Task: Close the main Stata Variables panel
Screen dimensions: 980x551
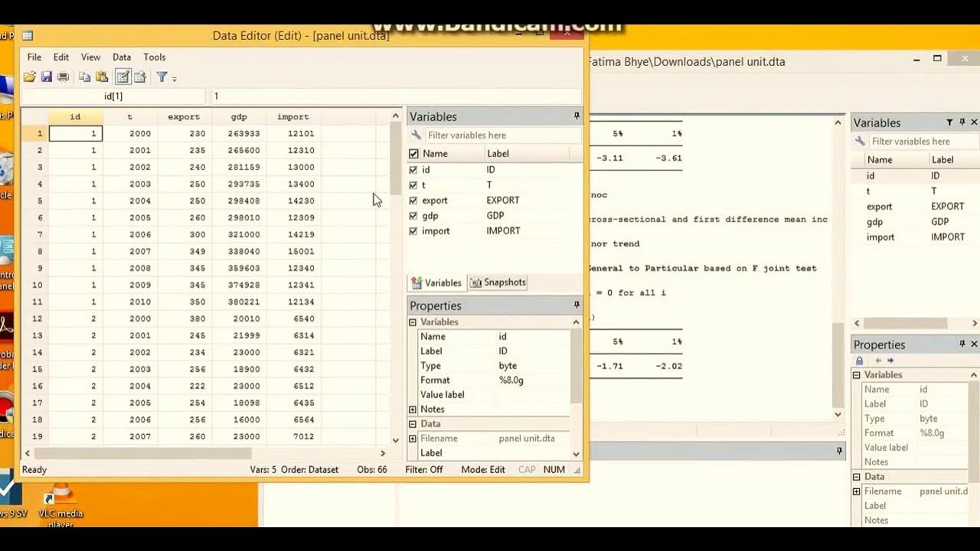Action: 974,122
